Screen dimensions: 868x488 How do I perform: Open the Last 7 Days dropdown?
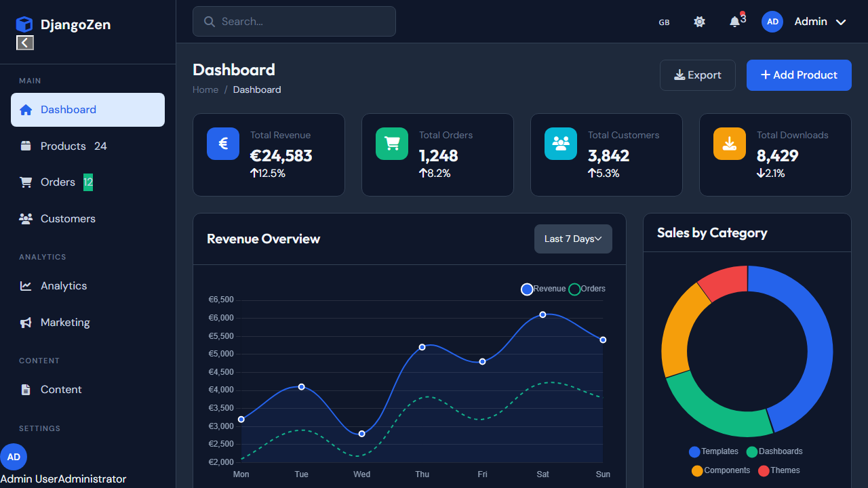point(573,239)
